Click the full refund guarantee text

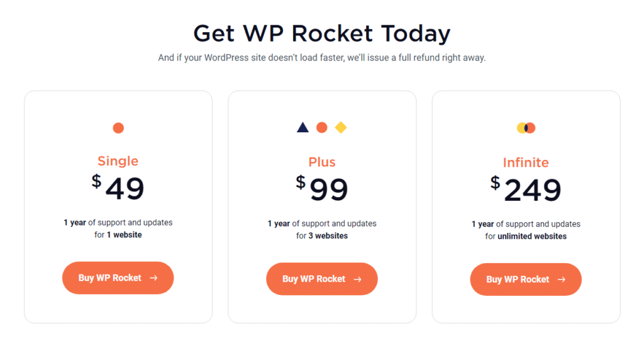tap(322, 58)
